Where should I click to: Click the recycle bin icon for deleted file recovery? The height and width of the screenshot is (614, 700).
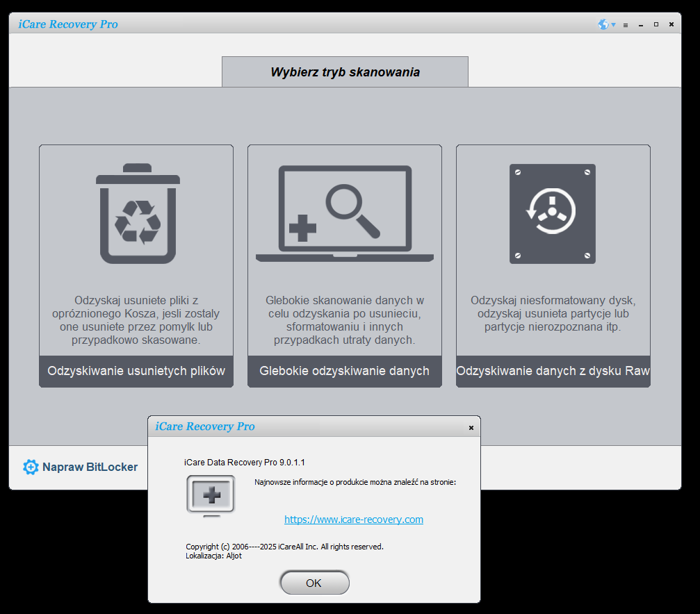click(x=138, y=213)
